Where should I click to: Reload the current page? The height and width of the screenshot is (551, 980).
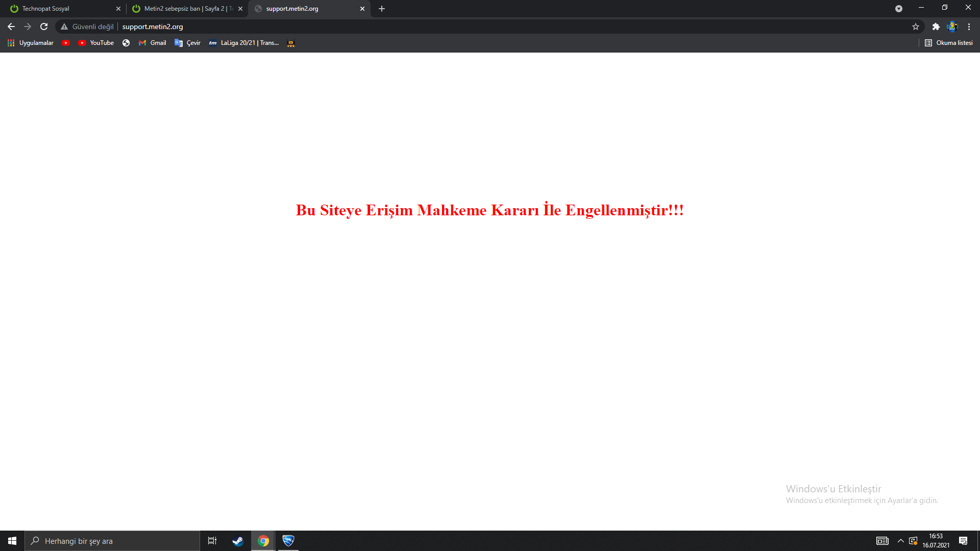(x=44, y=27)
